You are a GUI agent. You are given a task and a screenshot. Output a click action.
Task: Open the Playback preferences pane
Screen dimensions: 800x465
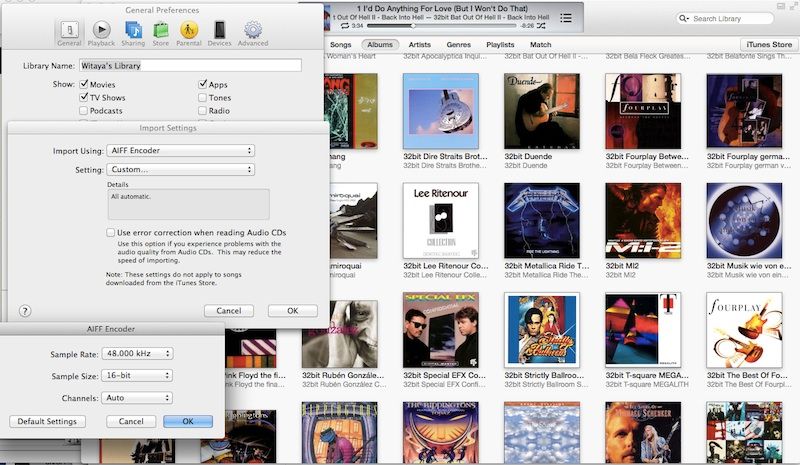(101, 32)
